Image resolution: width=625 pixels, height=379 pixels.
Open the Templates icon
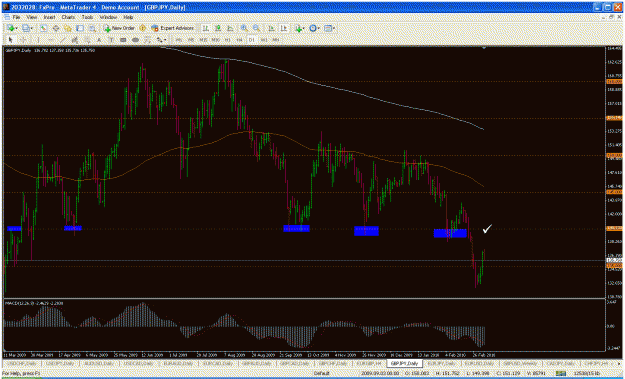[328, 28]
